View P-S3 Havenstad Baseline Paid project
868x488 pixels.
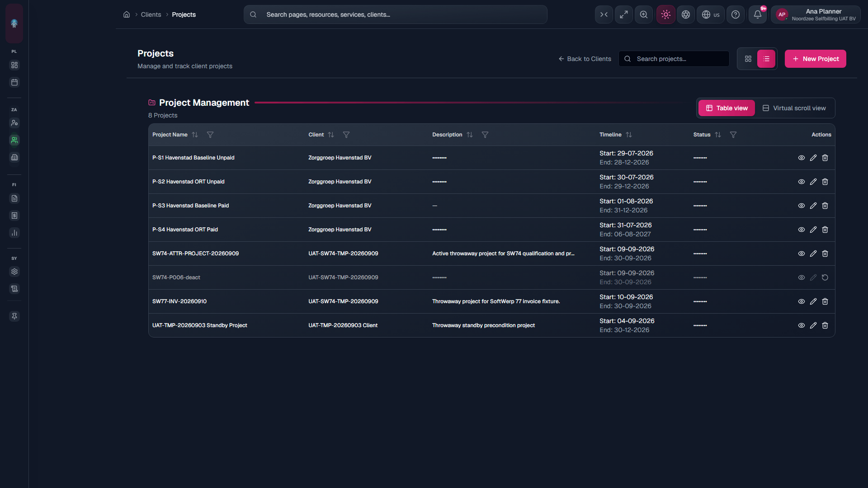click(802, 206)
